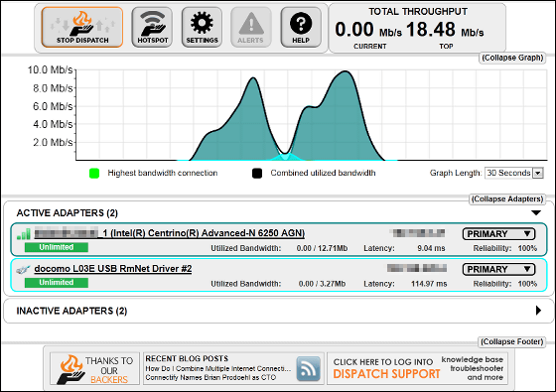The width and height of the screenshot is (556, 392).
Task: Click the docomo USB adapter icon
Action: point(24,270)
